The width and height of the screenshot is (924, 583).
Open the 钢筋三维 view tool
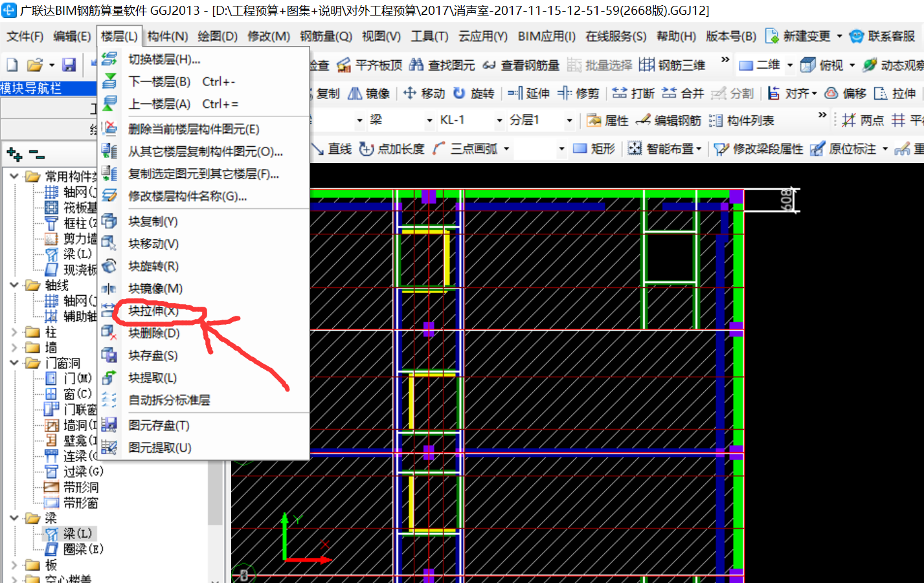click(x=672, y=65)
